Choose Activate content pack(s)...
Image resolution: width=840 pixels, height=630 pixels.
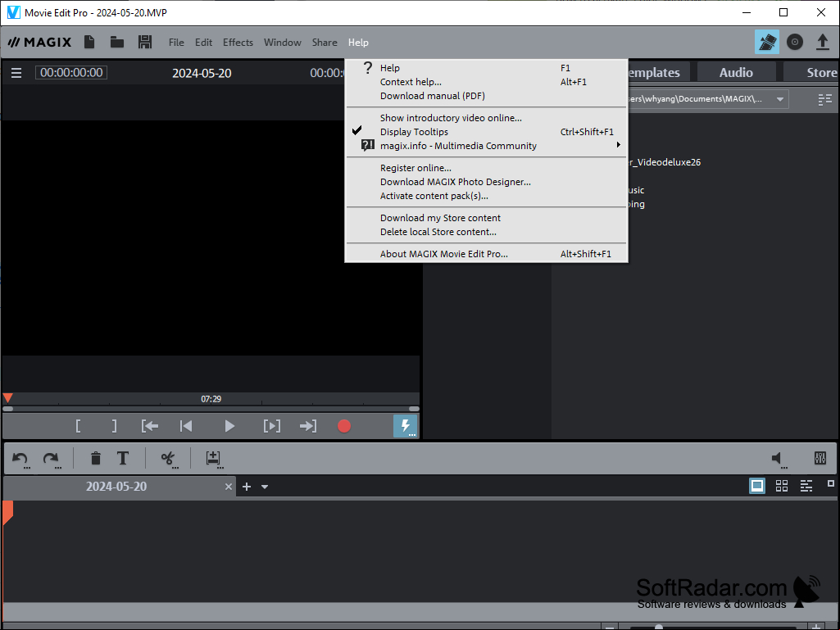(x=487, y=196)
